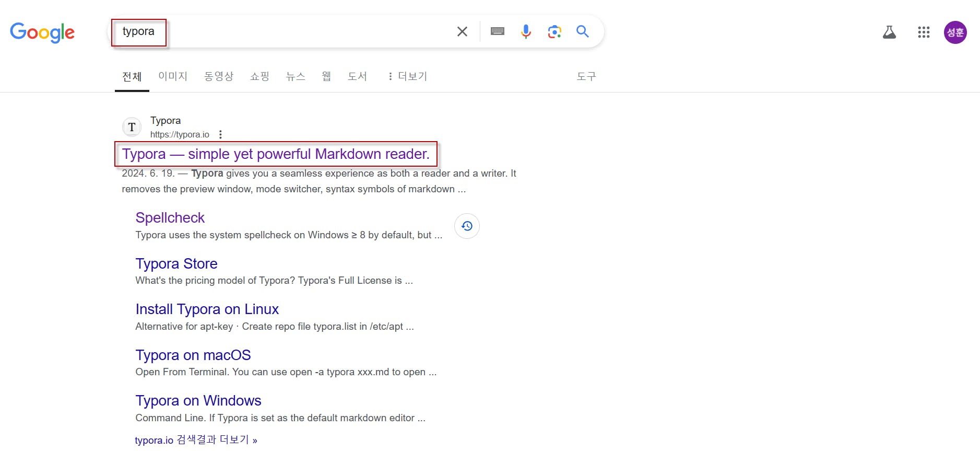The image size is (980, 451).
Task: Click the Typora site favicon
Action: (x=132, y=127)
